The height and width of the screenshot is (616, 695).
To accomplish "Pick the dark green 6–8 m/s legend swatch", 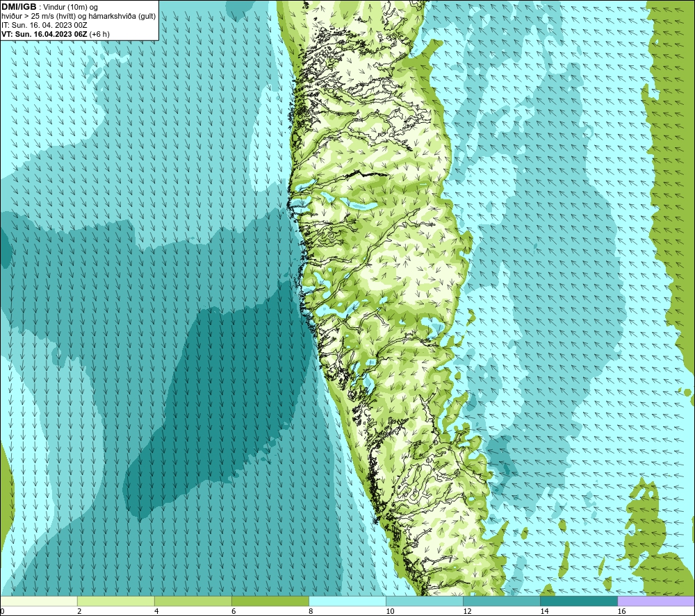I will pyautogui.click(x=270, y=601).
